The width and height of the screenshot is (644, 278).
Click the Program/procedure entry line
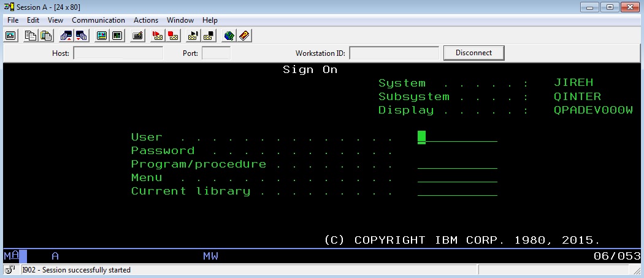tap(457, 164)
